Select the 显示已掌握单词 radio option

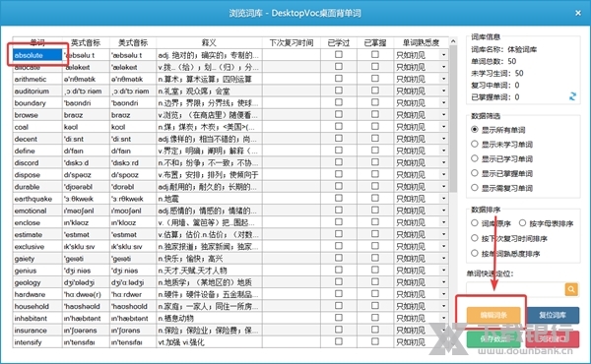475,173
